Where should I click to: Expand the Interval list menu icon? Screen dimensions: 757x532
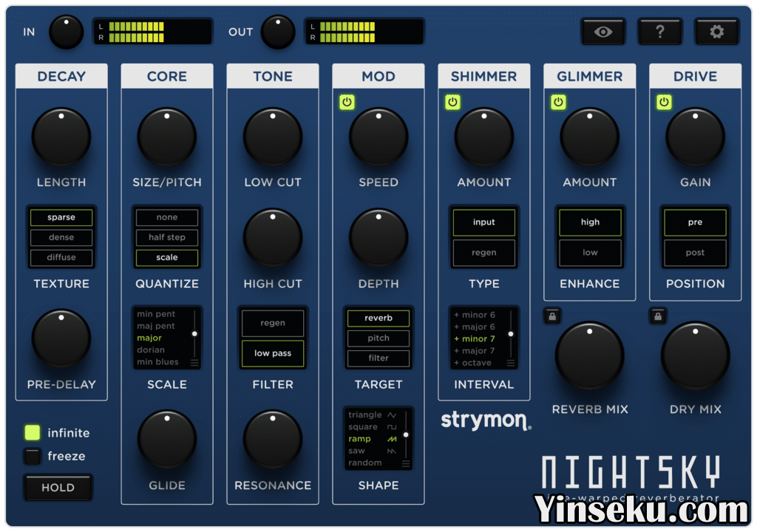click(x=511, y=363)
